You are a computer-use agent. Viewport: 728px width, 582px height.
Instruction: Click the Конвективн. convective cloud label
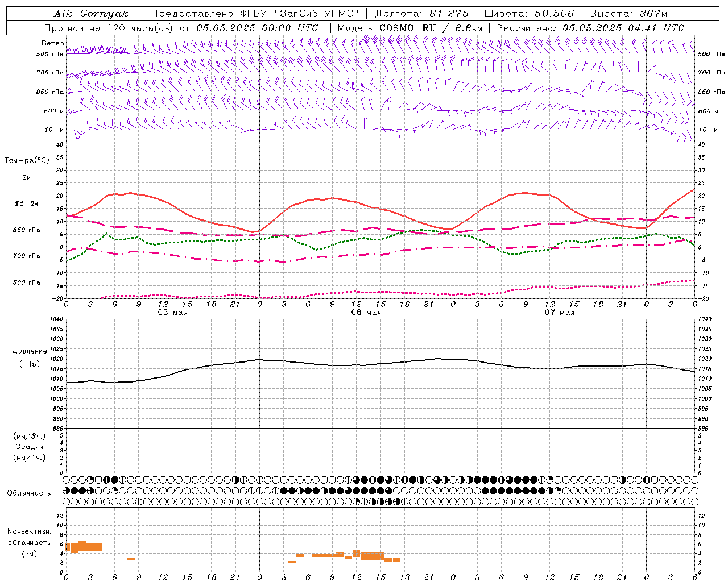[x=29, y=531]
